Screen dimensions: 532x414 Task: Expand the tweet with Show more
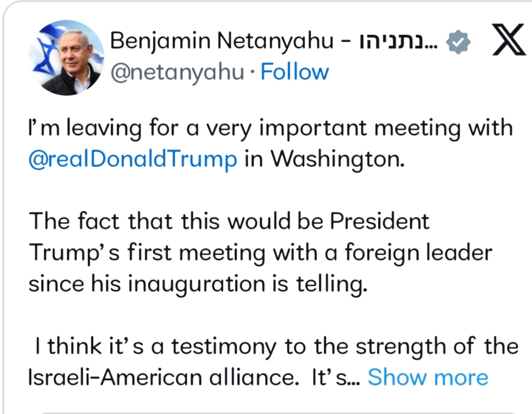coord(428,377)
